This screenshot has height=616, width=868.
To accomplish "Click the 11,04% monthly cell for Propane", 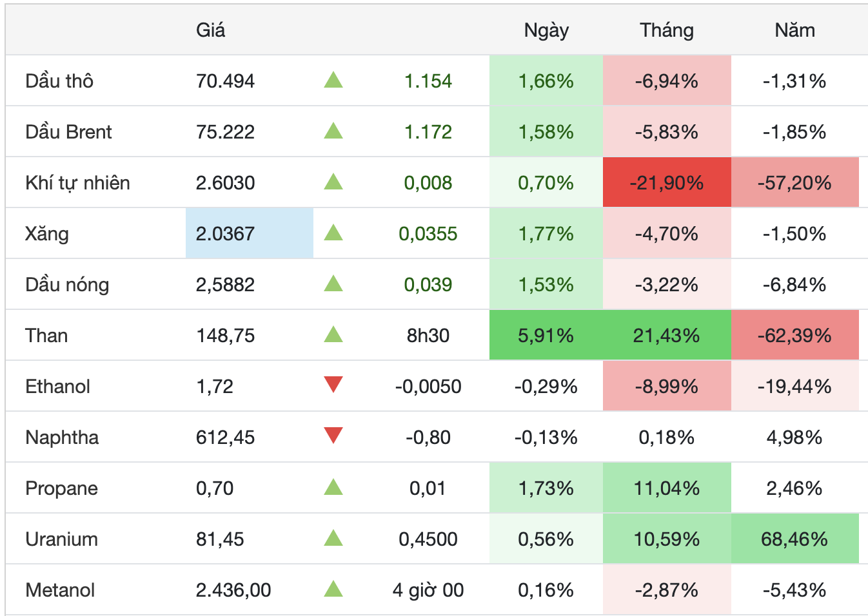I will pos(667,488).
